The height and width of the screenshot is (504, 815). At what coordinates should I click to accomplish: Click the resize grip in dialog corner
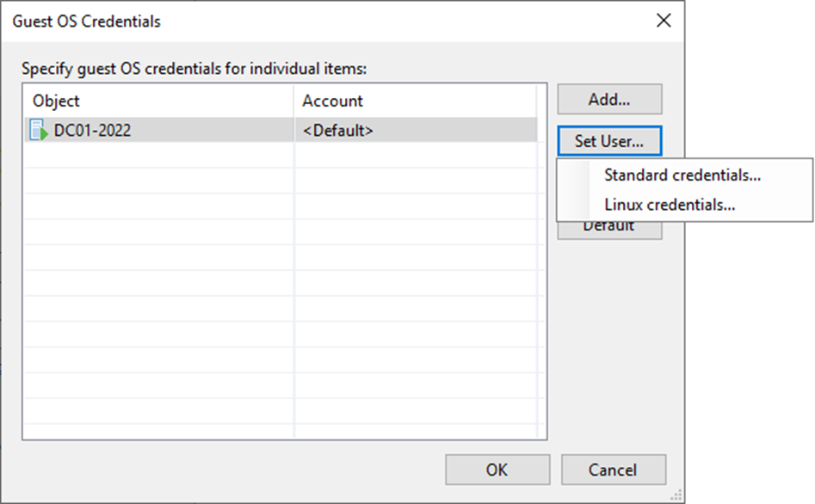point(676,495)
